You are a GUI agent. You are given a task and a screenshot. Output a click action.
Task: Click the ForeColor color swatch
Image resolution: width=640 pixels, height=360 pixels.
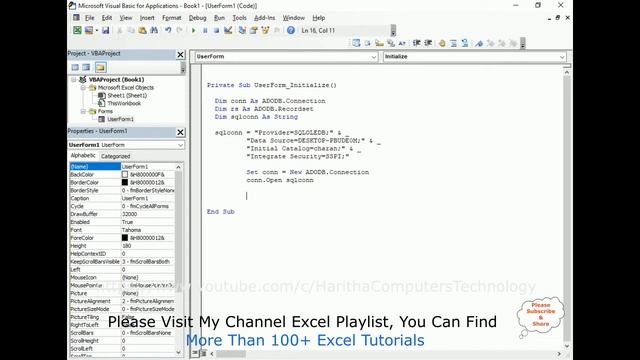[125, 238]
